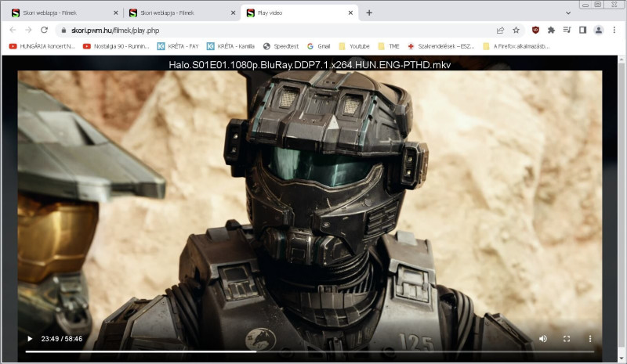Seek on the video progress bar

pyautogui.click(x=310, y=351)
